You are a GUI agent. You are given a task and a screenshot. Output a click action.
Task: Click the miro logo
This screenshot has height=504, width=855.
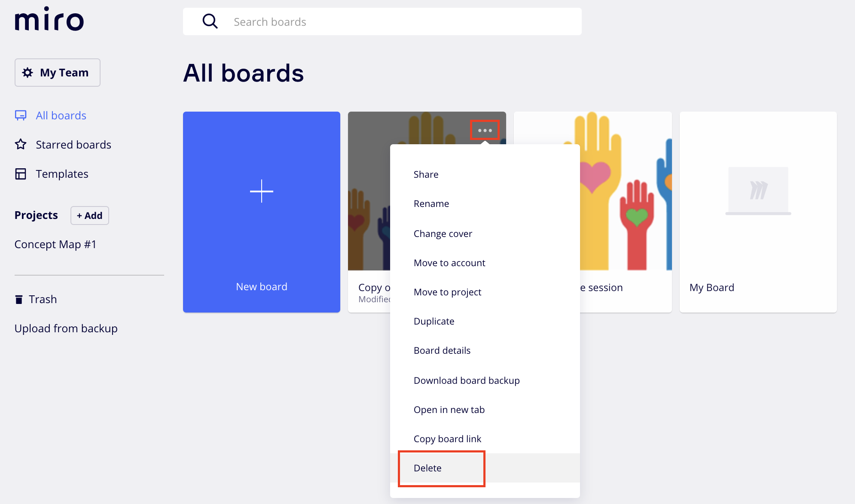coord(49,19)
